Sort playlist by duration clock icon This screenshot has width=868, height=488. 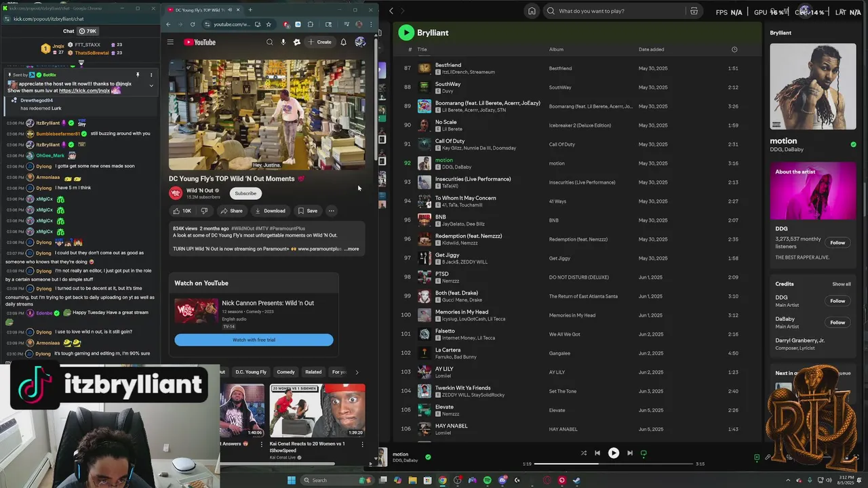(734, 49)
